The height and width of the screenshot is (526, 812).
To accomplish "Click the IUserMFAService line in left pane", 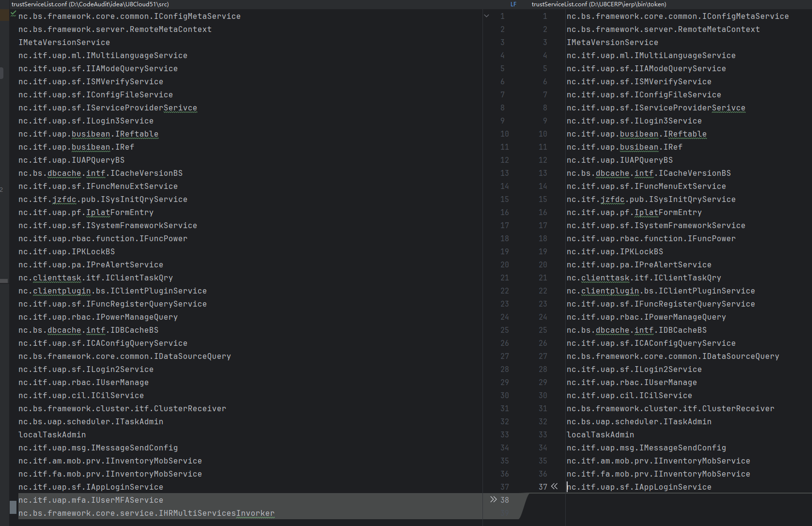I will coord(90,500).
